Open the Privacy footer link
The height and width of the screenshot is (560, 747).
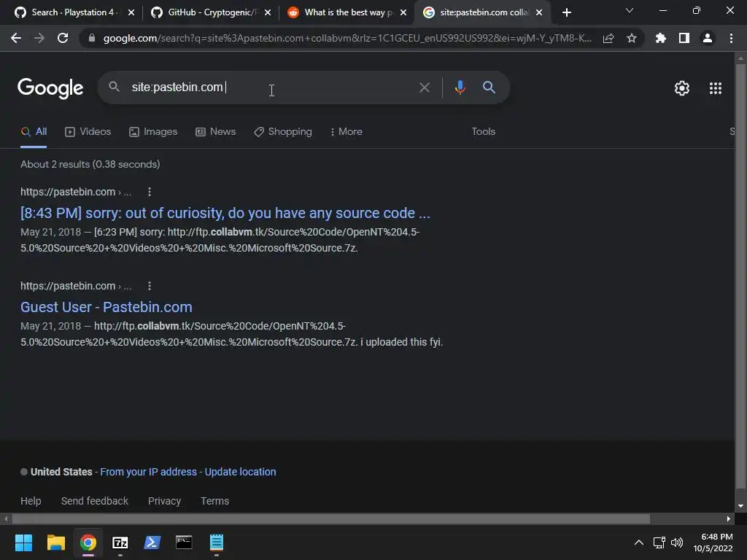pyautogui.click(x=164, y=501)
